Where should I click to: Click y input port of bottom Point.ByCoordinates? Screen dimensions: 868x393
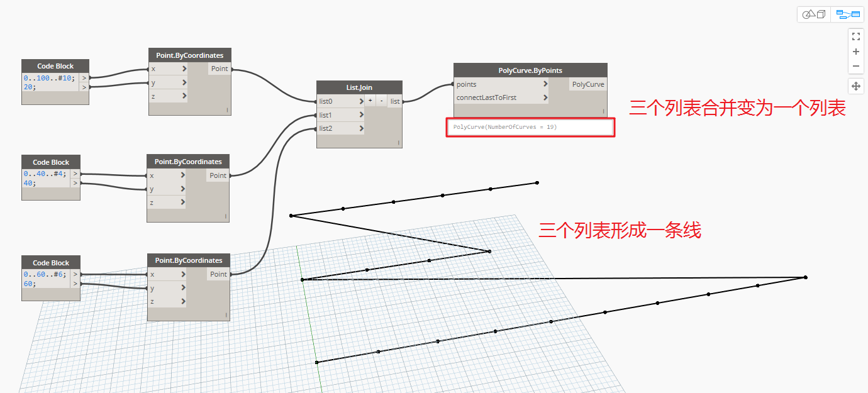(x=167, y=288)
